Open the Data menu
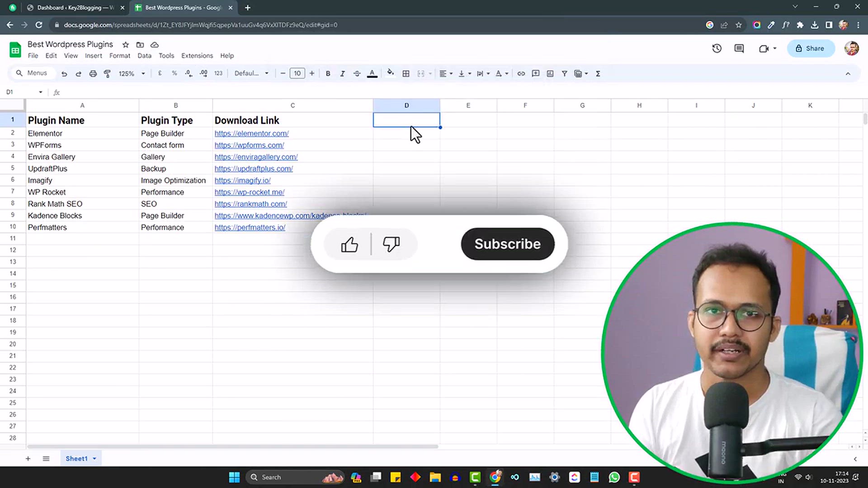 pyautogui.click(x=144, y=56)
